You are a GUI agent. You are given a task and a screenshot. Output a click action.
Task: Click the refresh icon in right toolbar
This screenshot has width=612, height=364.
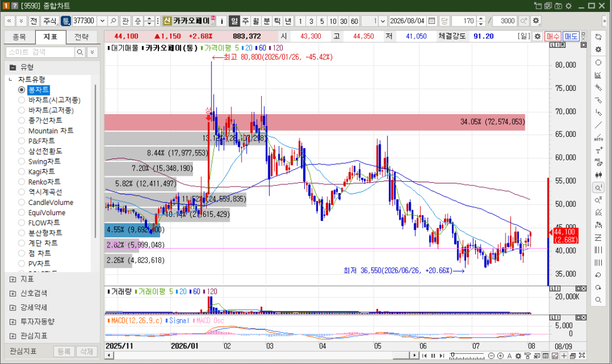point(598,36)
